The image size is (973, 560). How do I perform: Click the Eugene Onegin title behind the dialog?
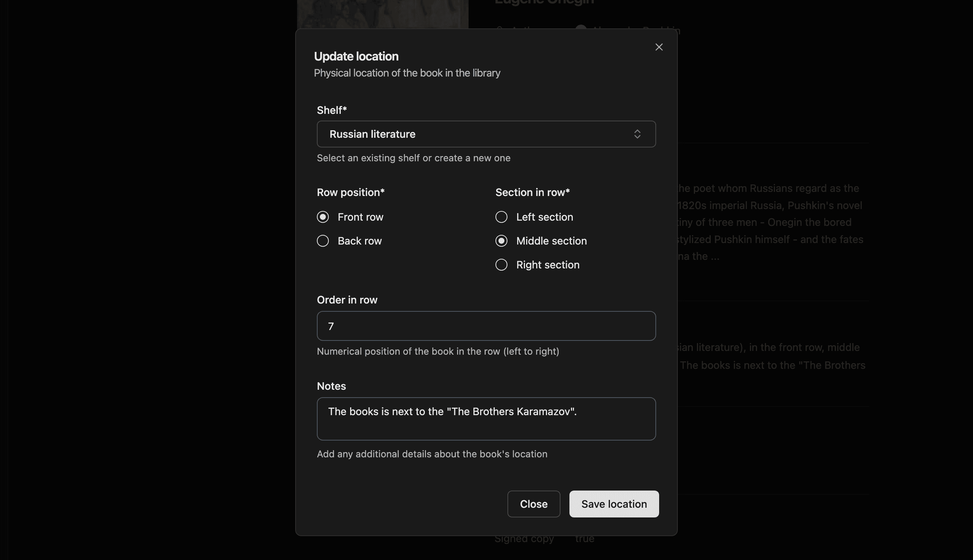pos(544,3)
